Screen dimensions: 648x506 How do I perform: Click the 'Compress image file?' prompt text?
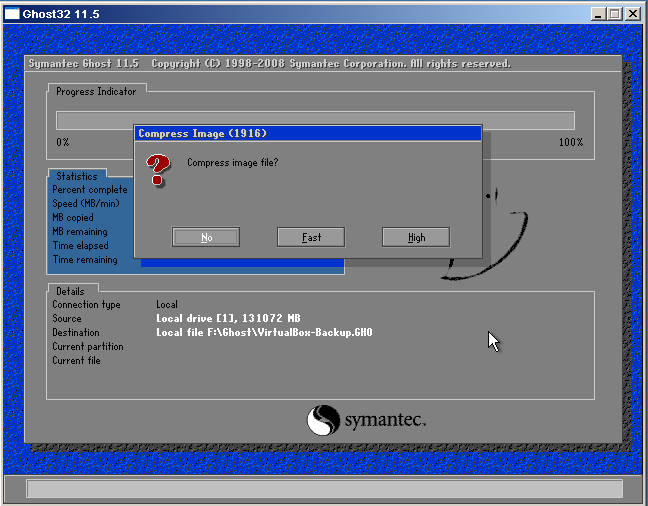pos(233,162)
